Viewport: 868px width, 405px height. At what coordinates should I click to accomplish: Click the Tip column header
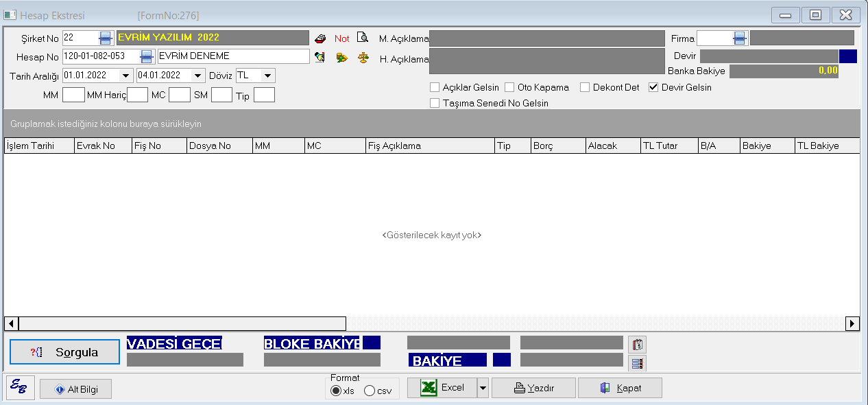click(513, 146)
